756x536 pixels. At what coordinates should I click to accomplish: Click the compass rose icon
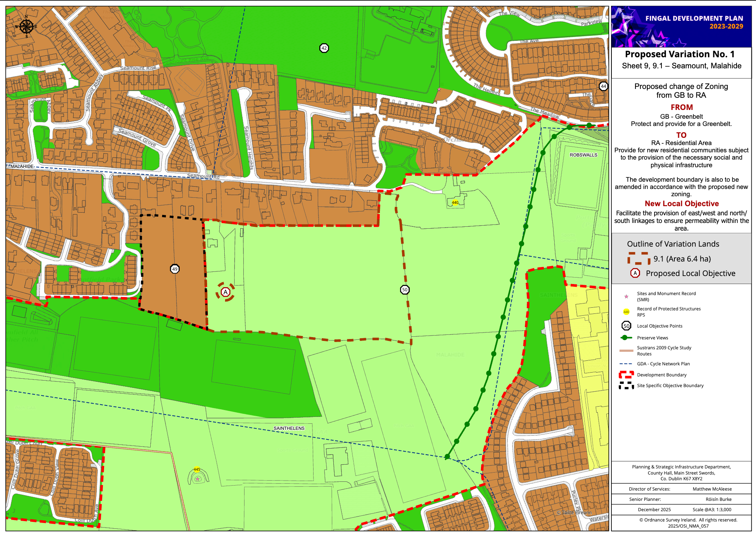pos(26,26)
